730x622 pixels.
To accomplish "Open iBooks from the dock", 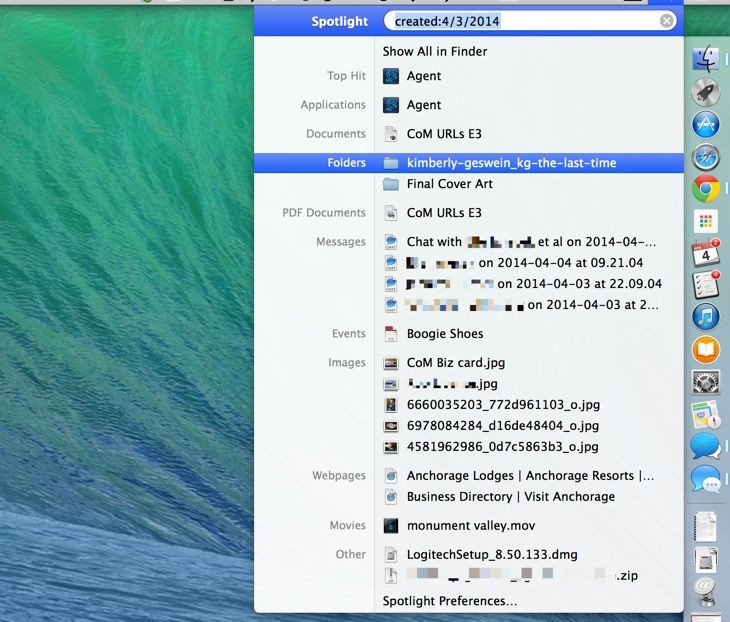I will 706,349.
